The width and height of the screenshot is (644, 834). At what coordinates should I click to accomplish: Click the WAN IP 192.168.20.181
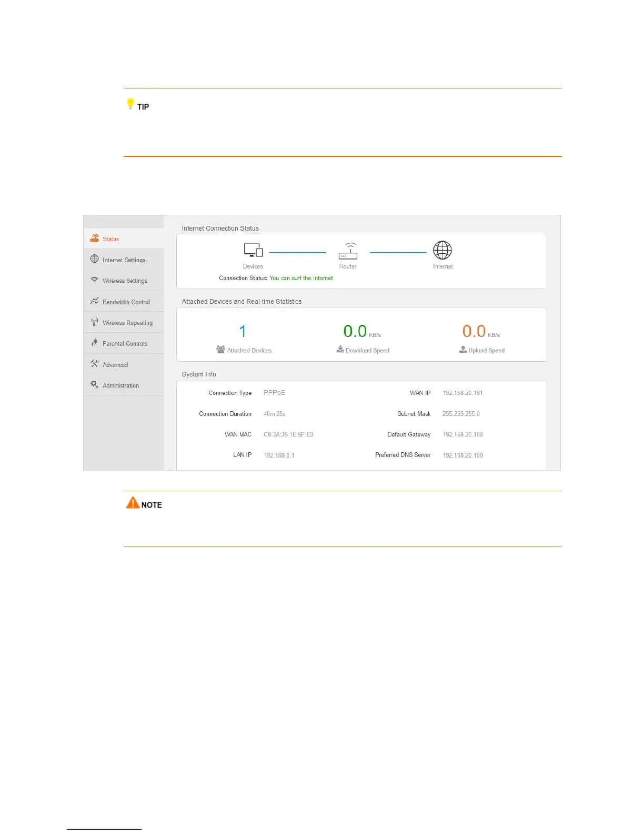462,393
